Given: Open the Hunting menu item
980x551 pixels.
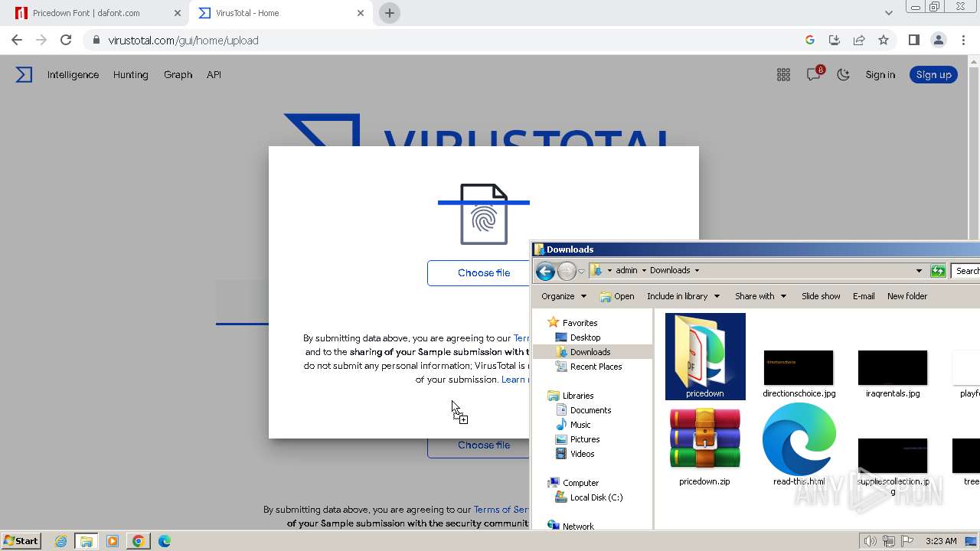Looking at the screenshot, I should point(130,74).
